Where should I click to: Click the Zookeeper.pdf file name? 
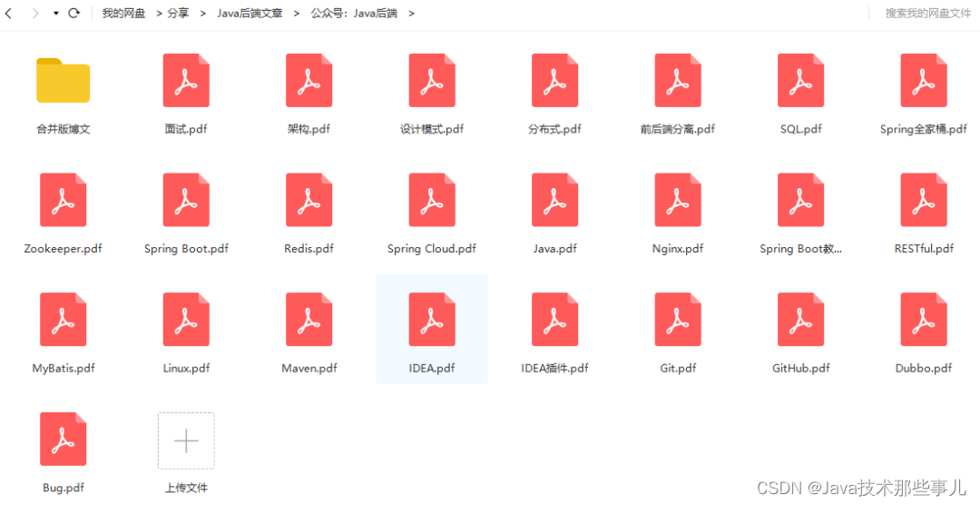tap(64, 249)
